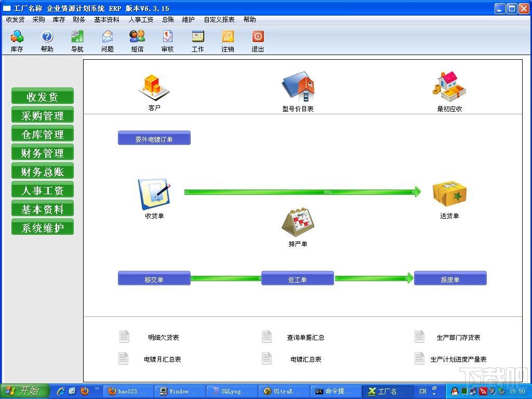Expand the quick launch overflow chevron
532x399 pixels.
[x=97, y=389]
